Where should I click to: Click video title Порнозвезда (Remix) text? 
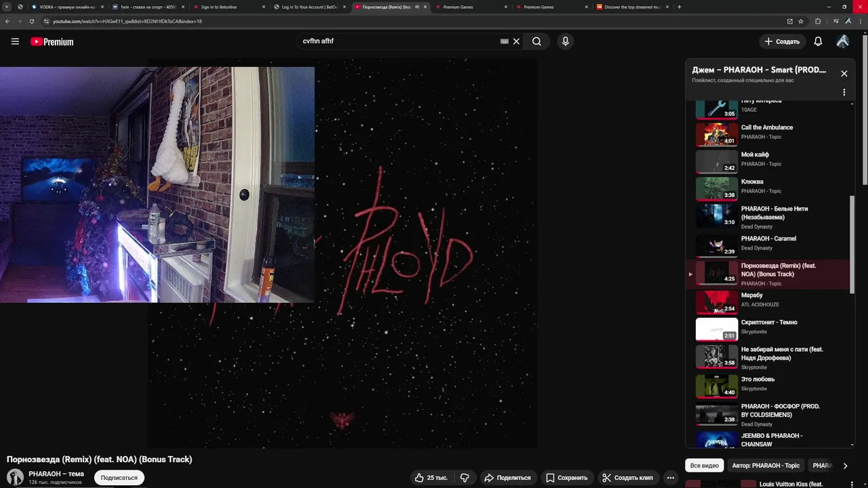(99, 460)
